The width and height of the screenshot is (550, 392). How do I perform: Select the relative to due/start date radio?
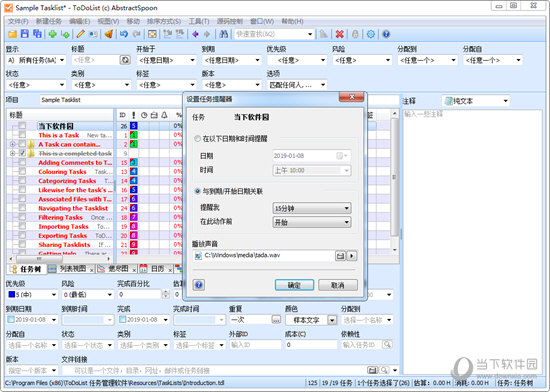click(197, 191)
